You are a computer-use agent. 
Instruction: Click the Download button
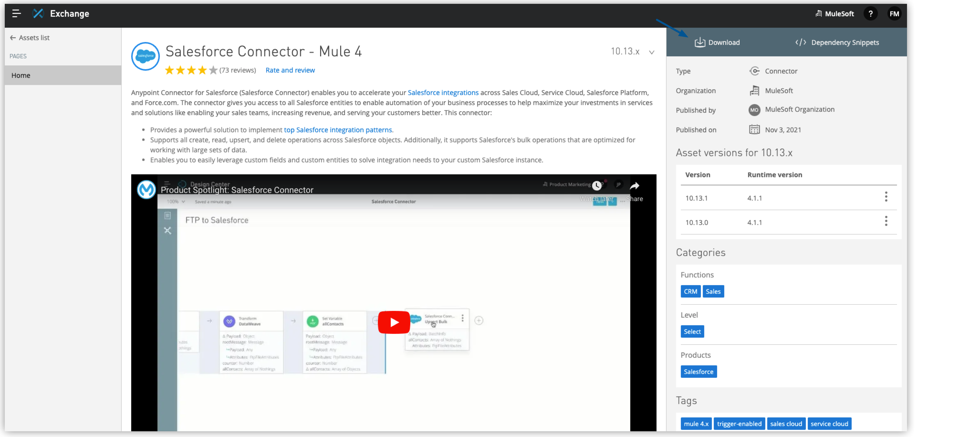click(718, 42)
